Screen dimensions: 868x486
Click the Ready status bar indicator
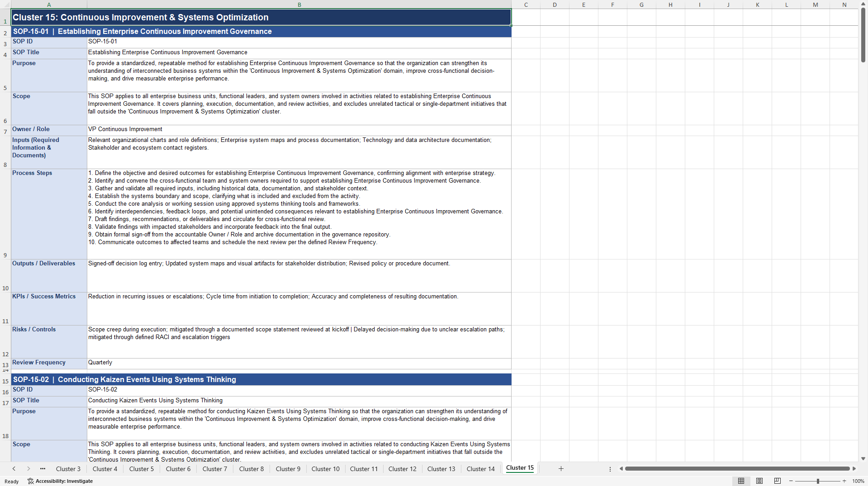pyautogui.click(x=12, y=481)
